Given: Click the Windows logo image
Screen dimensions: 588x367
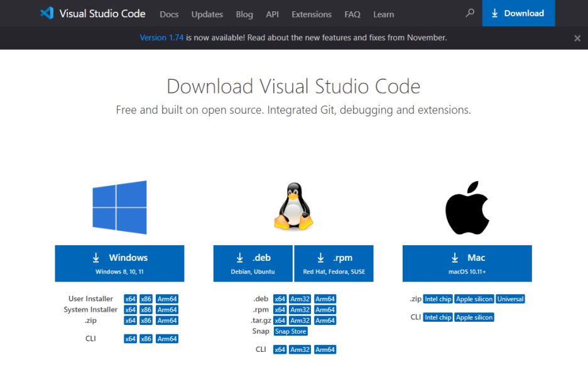Looking at the screenshot, I should 119,207.
